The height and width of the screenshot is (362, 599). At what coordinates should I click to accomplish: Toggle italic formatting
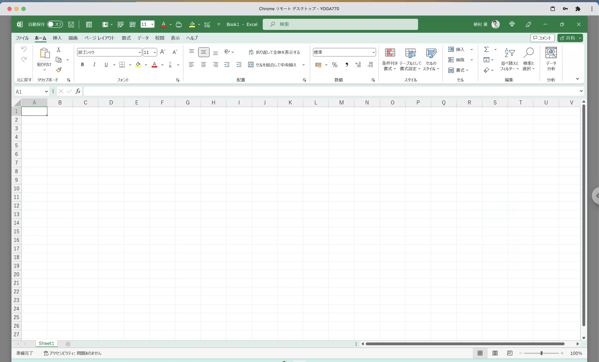94,65
